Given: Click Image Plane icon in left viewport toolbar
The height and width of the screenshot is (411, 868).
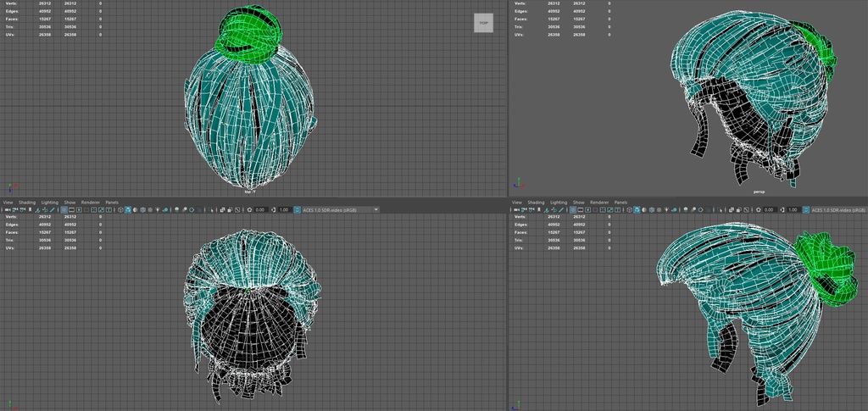Looking at the screenshot, I should (x=37, y=209).
